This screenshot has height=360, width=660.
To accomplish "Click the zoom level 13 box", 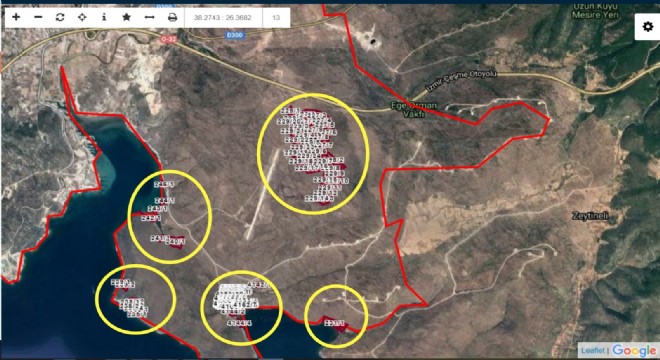I will tap(276, 18).
